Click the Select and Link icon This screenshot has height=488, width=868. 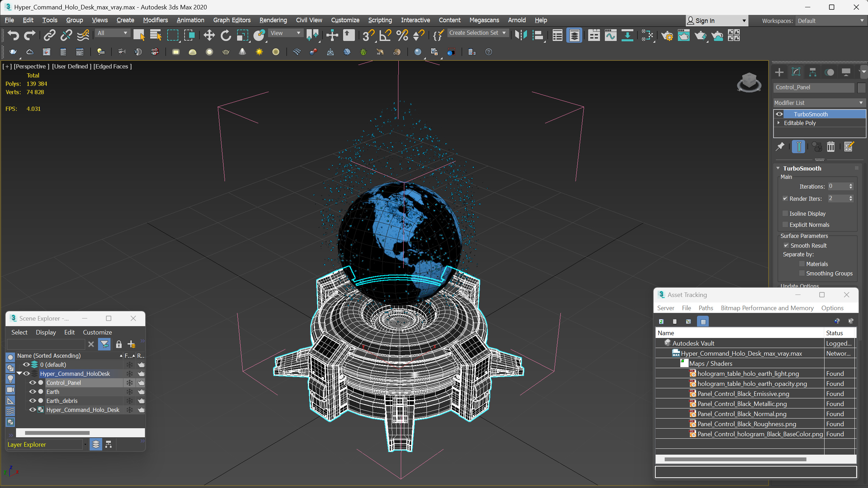pyautogui.click(x=49, y=35)
